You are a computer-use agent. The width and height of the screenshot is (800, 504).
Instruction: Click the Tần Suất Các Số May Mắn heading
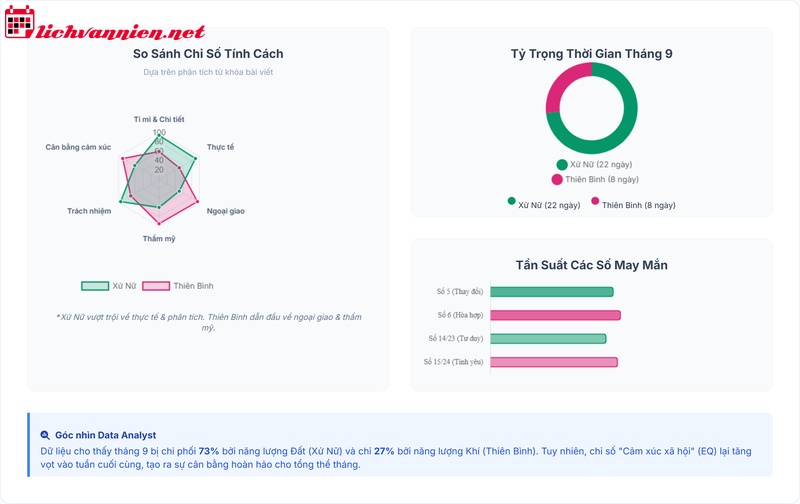(x=592, y=265)
